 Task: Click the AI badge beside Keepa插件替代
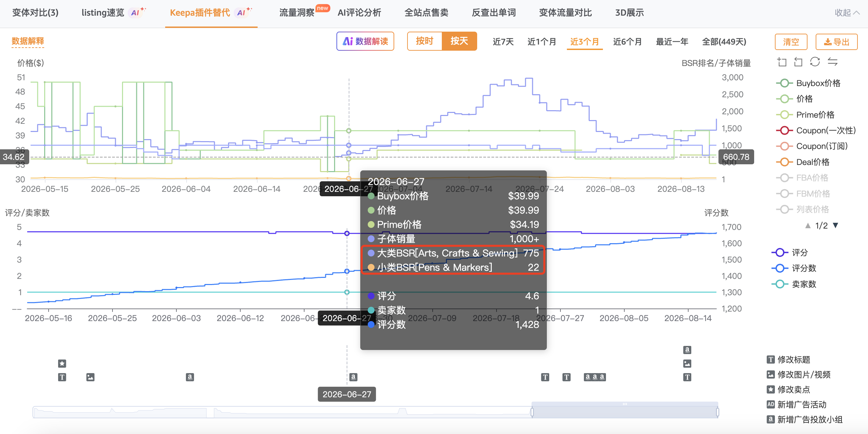tap(243, 13)
